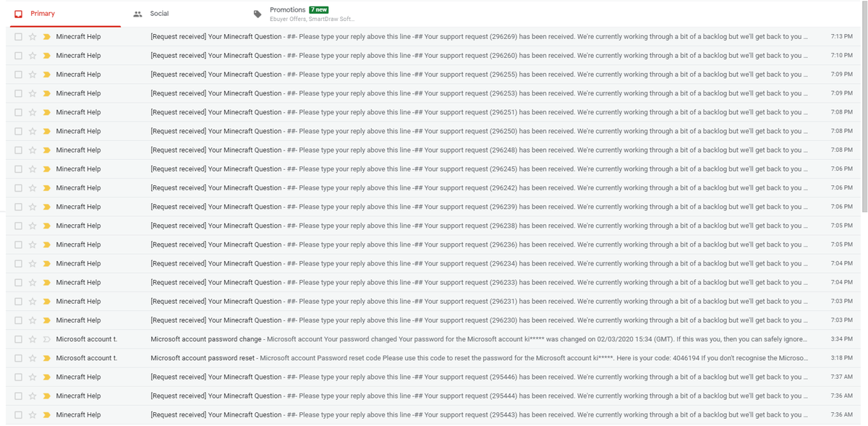
Task: Open email for support request 296253
Action: [x=433, y=93]
